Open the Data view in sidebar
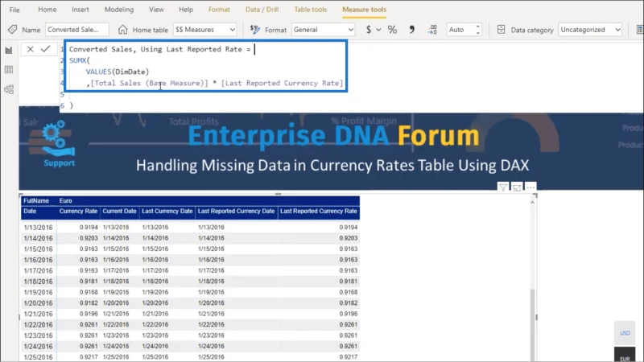This screenshot has width=644, height=362. [x=9, y=70]
